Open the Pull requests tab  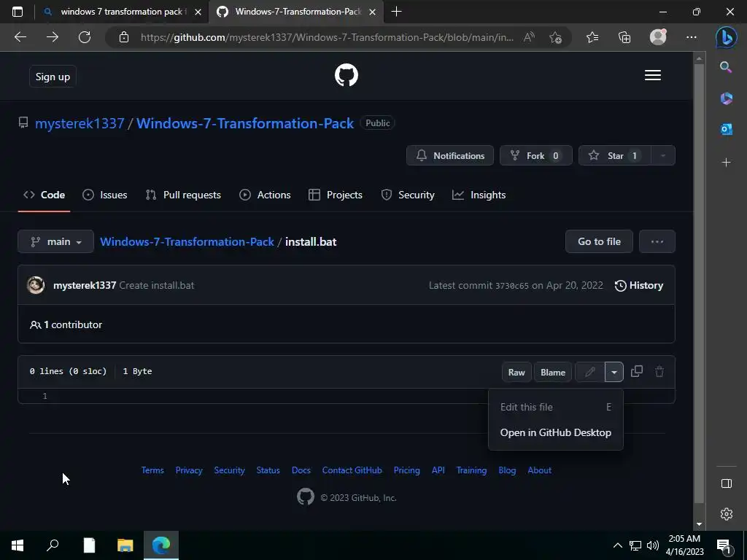tap(183, 195)
